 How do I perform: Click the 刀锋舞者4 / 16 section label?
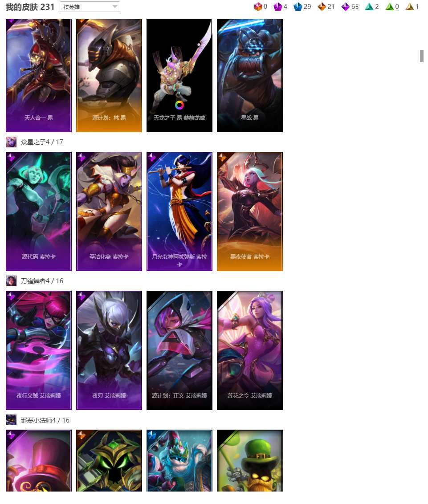pyautogui.click(x=42, y=281)
